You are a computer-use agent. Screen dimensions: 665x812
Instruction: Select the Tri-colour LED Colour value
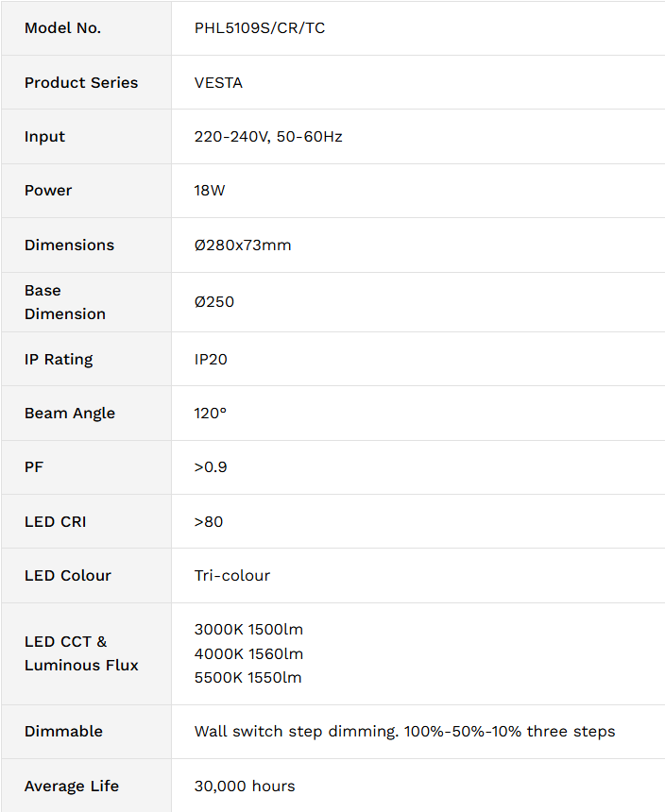(x=232, y=575)
